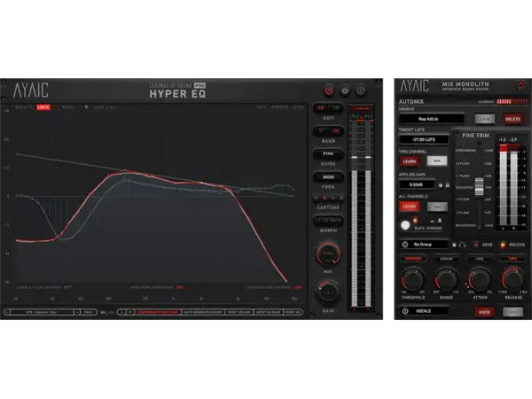
Task: Click MIX under This Channel
Action: [437, 160]
